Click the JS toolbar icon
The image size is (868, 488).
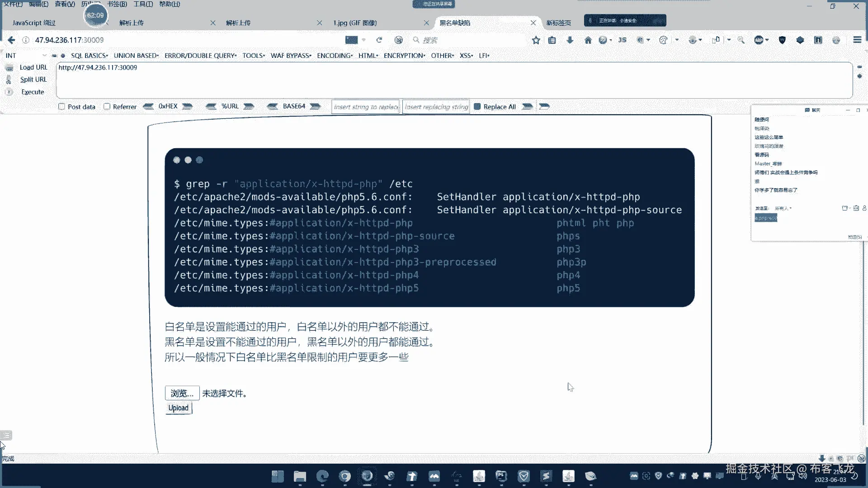click(x=623, y=40)
